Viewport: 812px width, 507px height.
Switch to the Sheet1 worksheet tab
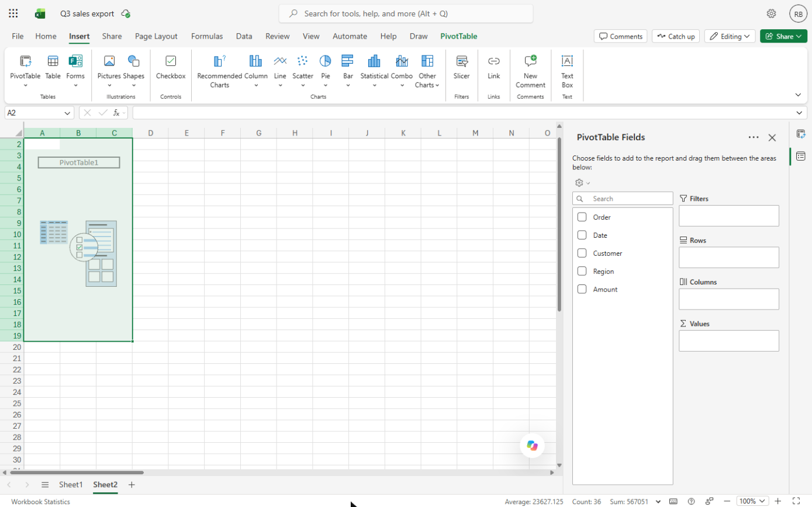pyautogui.click(x=71, y=485)
